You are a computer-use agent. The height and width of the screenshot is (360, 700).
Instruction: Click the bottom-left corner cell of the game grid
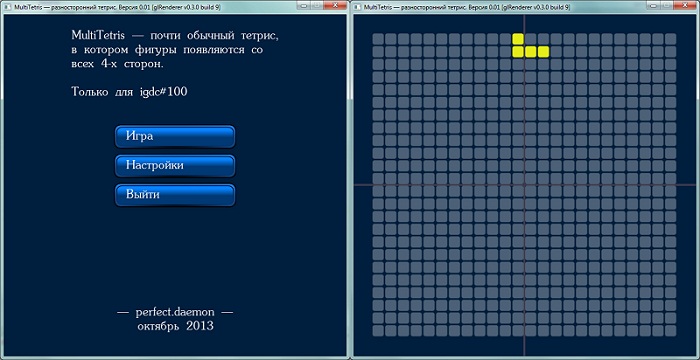378,331
